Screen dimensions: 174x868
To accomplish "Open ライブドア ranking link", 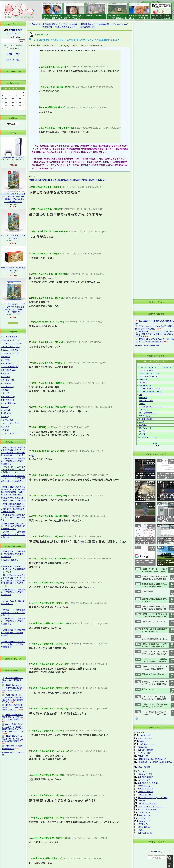I will tap(143, 382).
